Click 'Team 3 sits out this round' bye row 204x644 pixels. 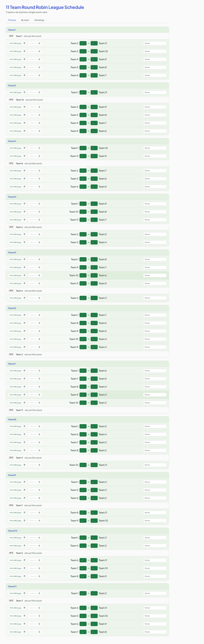(87, 600)
